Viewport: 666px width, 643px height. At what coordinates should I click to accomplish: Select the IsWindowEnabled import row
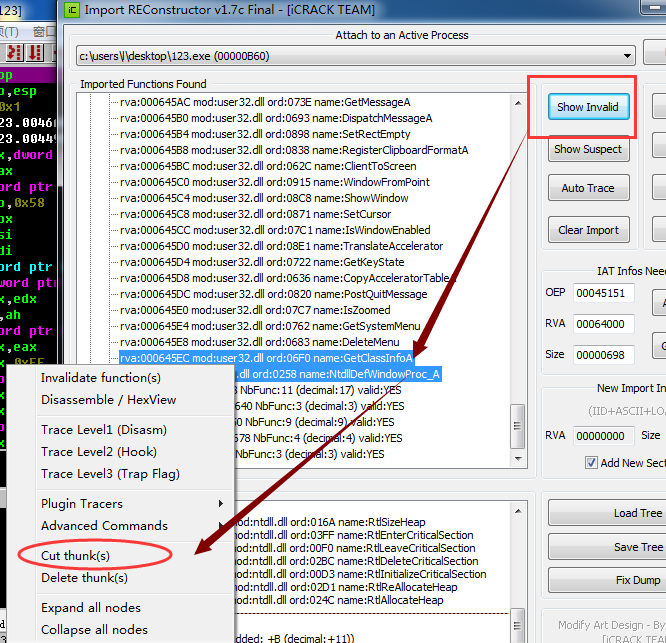[x=275, y=230]
